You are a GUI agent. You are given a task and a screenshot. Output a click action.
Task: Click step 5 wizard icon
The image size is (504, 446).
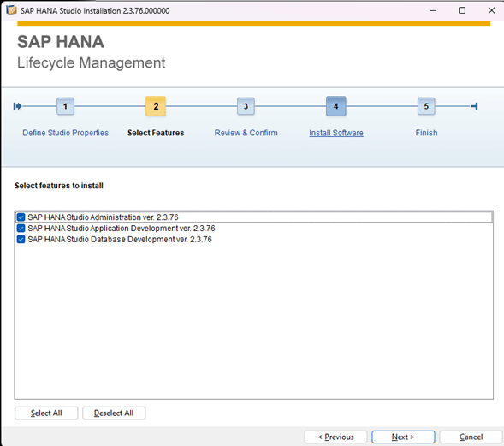point(426,106)
